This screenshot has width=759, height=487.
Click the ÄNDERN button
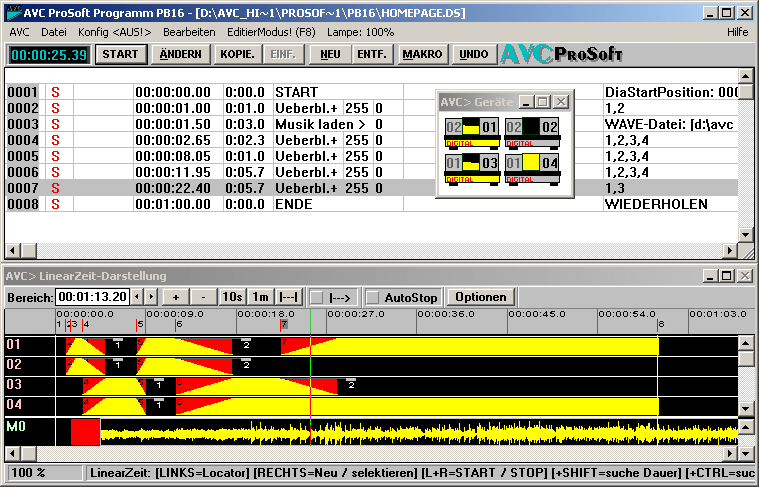[181, 54]
